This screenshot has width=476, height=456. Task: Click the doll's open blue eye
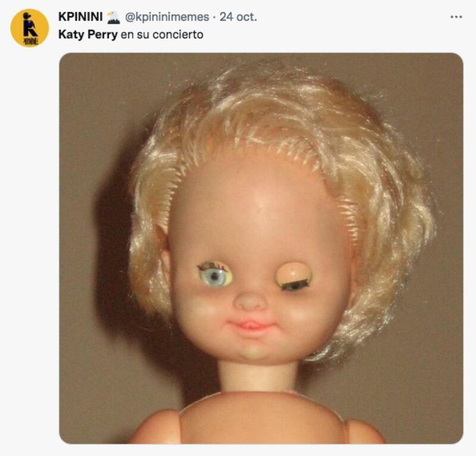[215, 275]
